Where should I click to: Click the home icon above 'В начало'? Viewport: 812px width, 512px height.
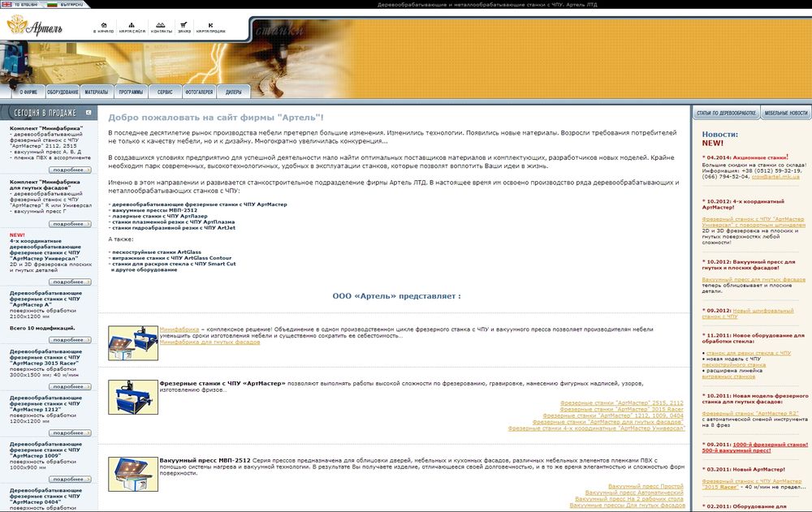104,25
